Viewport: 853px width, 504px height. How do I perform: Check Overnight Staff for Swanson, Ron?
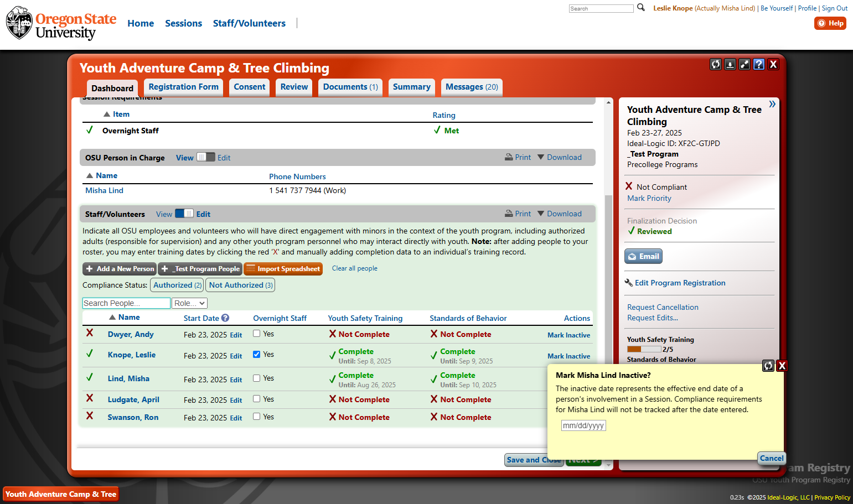pyautogui.click(x=256, y=416)
